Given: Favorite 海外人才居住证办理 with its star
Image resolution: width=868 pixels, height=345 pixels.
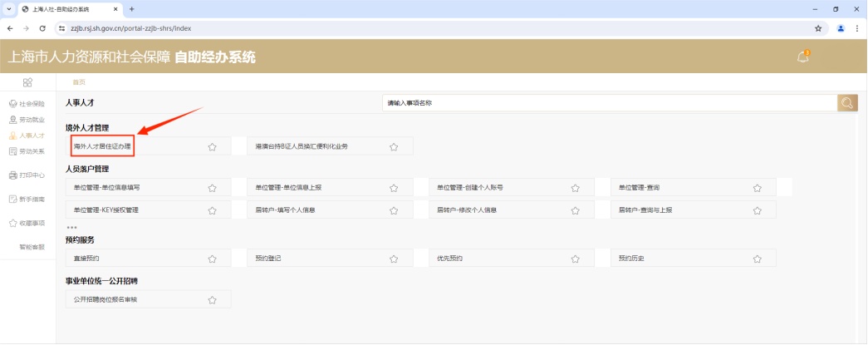Looking at the screenshot, I should [212, 147].
